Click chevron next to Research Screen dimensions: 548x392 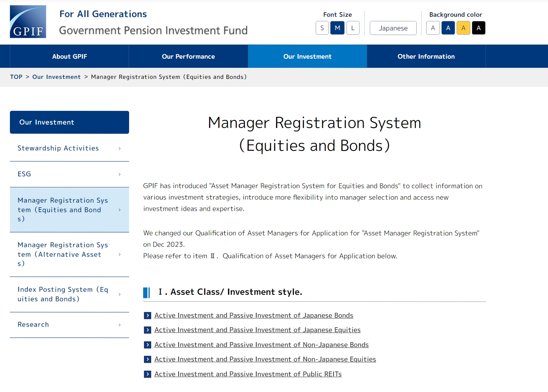tap(120, 325)
